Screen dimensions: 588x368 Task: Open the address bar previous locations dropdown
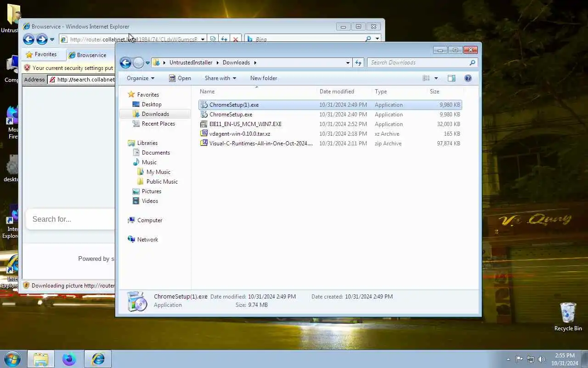348,63
